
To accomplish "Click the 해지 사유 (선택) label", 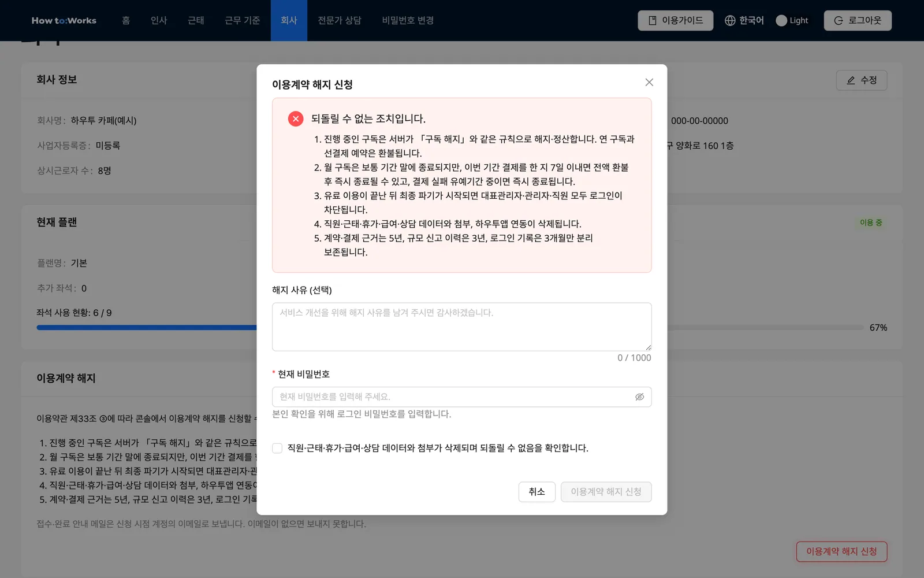I will (302, 290).
